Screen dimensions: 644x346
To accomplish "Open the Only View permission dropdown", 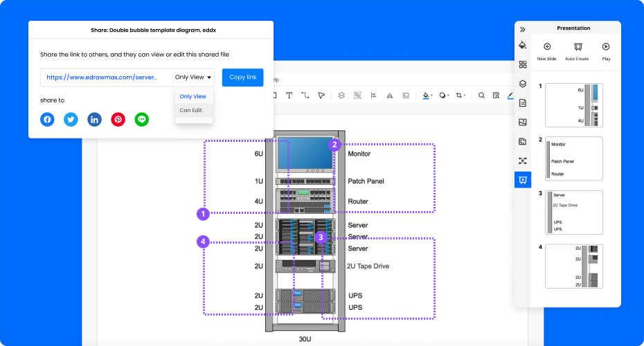I will (193, 78).
